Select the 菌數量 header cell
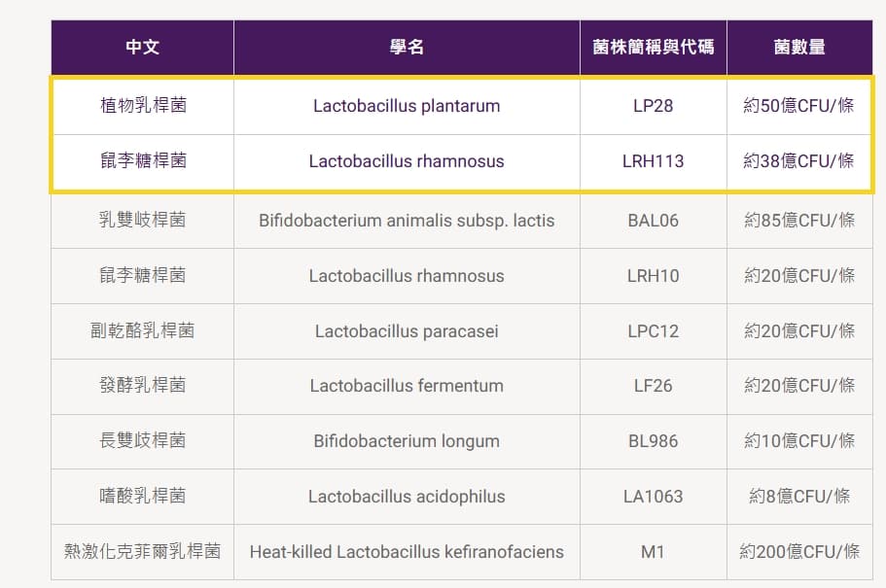This screenshot has width=886, height=588. [799, 47]
